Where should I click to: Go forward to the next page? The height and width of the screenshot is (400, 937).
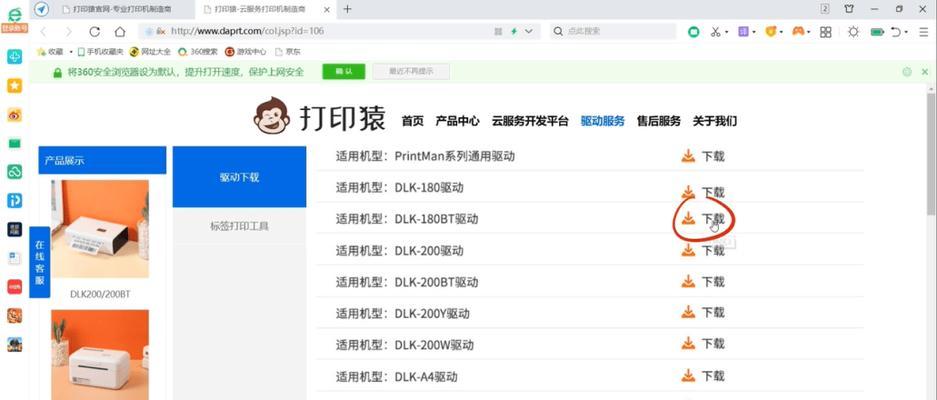pos(68,32)
